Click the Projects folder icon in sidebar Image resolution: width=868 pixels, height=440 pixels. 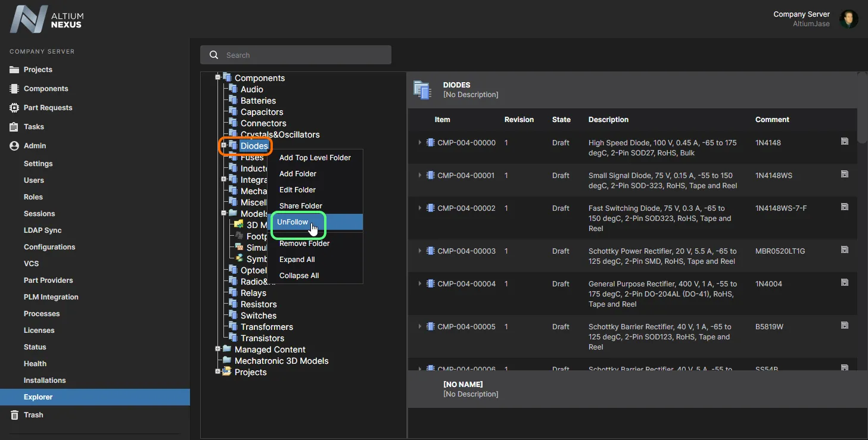click(14, 70)
